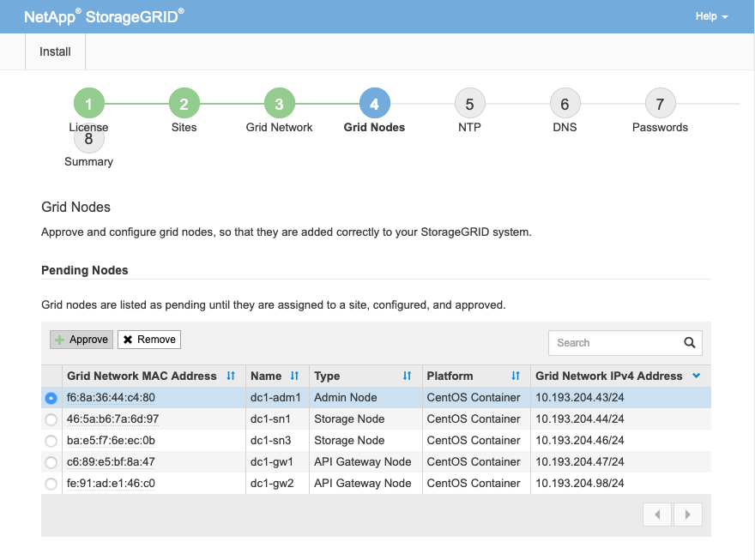Screen dimensions: 755x560
Task: Sort nodes by Platform column arrows
Action: tap(516, 376)
